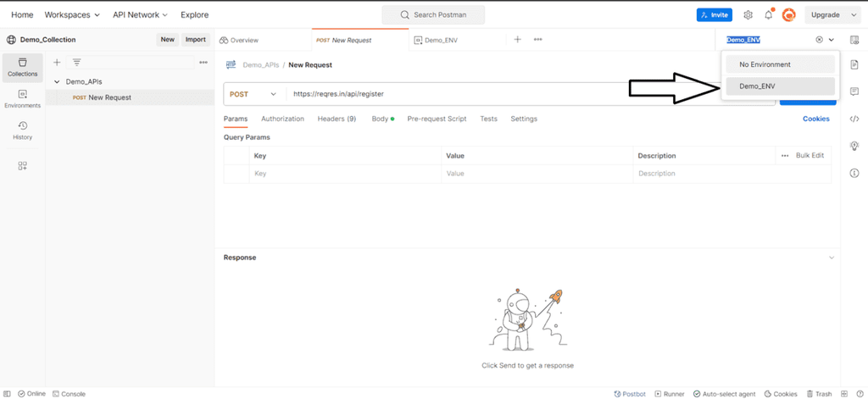Screen dimensions: 868x399
Task: Select POST New Request in the collection tree
Action: (x=130, y=97)
